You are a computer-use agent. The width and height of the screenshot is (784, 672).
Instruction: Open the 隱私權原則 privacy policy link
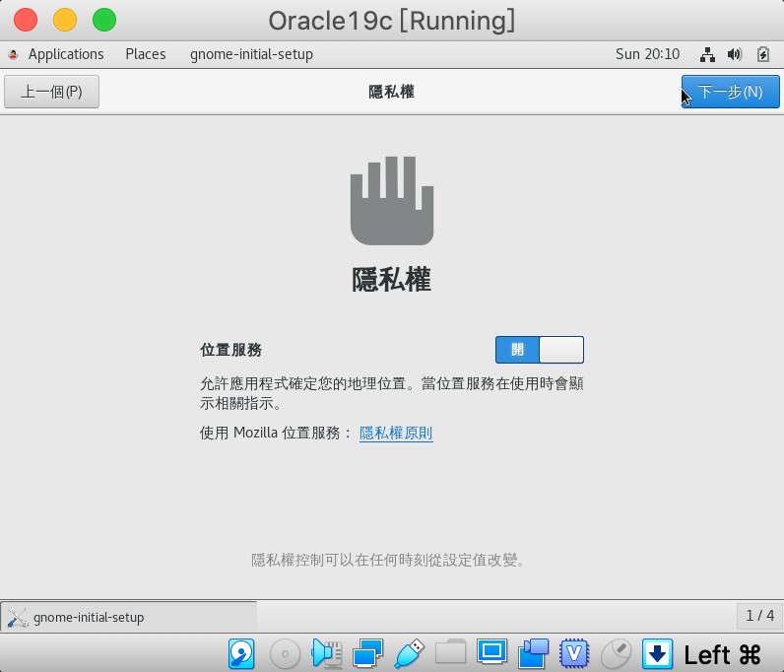coord(396,433)
